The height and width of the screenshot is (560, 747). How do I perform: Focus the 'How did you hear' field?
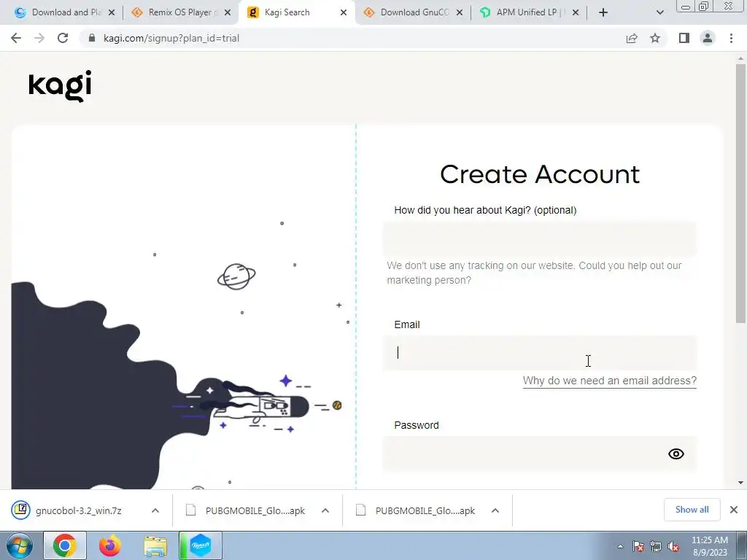tap(540, 239)
